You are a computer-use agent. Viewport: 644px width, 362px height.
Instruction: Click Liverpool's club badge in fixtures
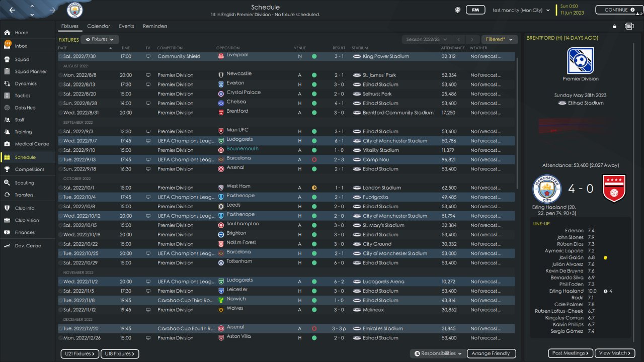(x=221, y=56)
